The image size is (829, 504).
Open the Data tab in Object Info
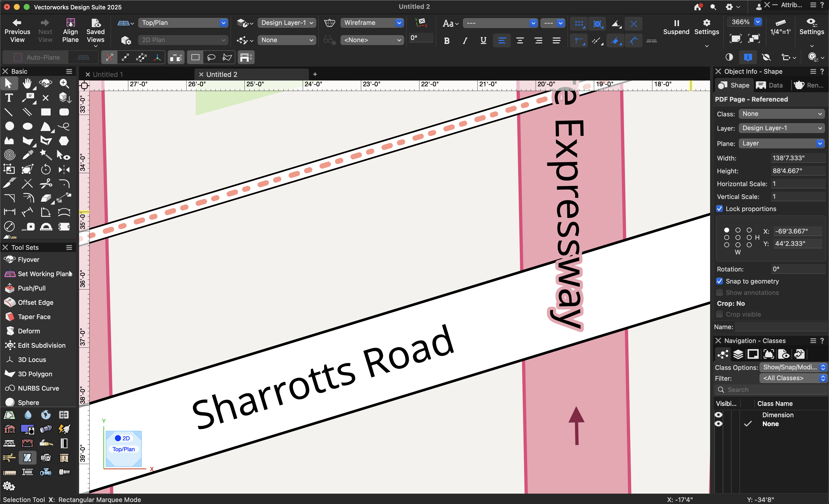(770, 85)
